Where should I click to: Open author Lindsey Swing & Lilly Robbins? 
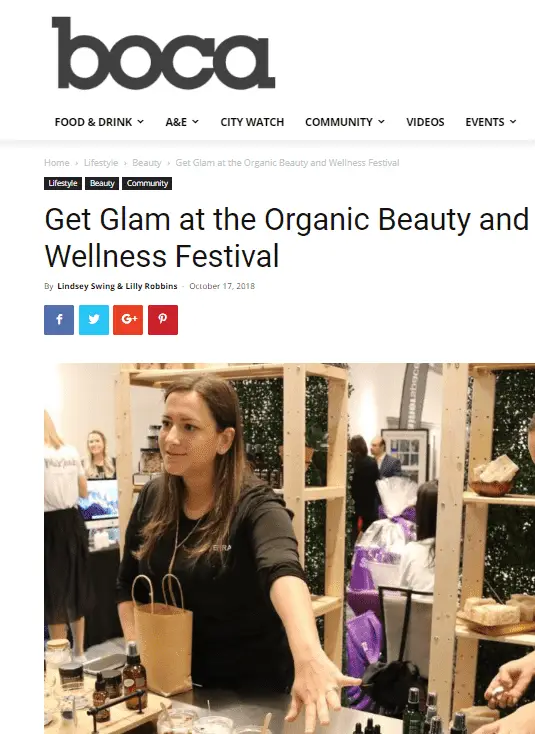[117, 286]
